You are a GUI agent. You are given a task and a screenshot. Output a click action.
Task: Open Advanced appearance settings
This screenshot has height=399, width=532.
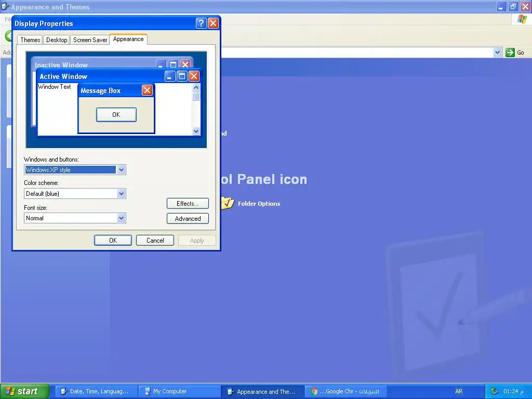(x=188, y=219)
